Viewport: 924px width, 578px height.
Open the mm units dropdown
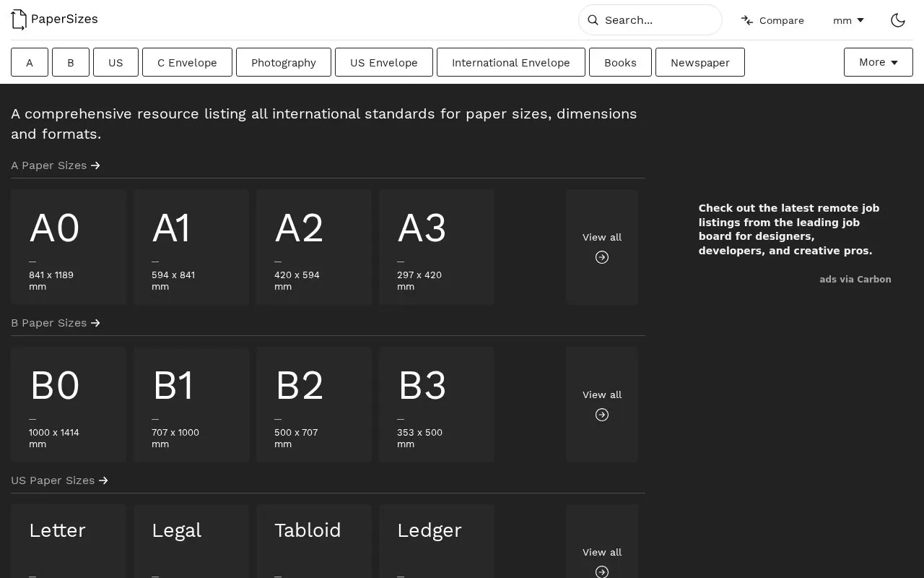[848, 20]
